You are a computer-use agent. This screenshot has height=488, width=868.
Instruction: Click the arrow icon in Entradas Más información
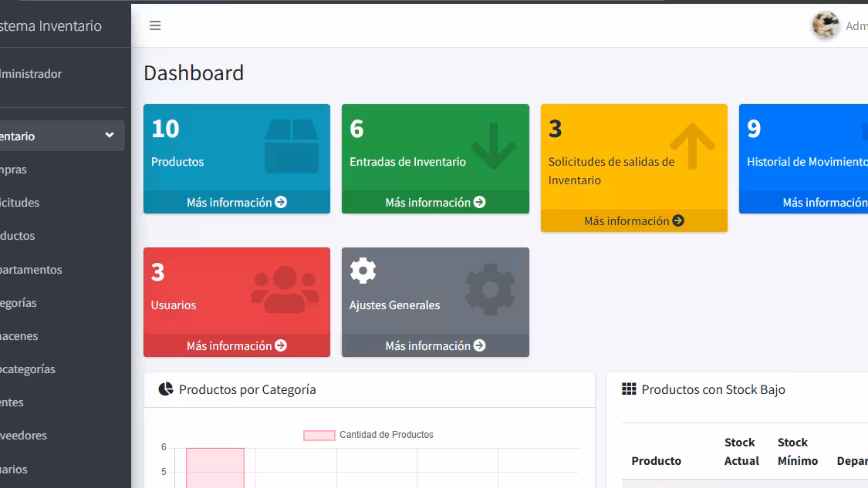tap(480, 203)
